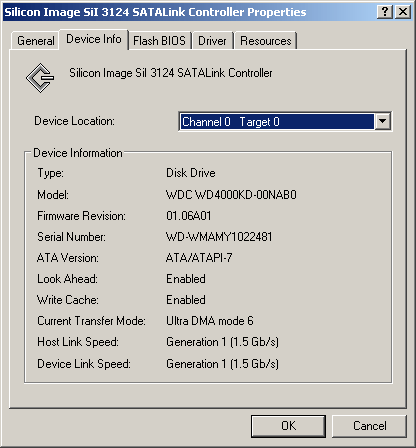Click the Firmware Revision label
The height and width of the screenshot is (448, 416).
[81, 216]
